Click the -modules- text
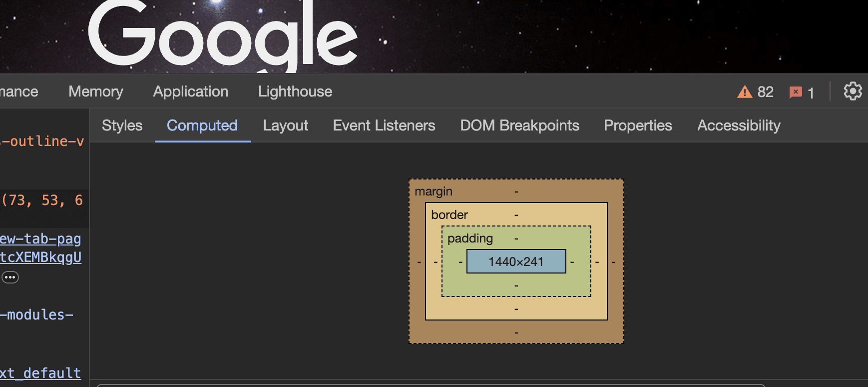Image resolution: width=868 pixels, height=387 pixels. point(37,315)
